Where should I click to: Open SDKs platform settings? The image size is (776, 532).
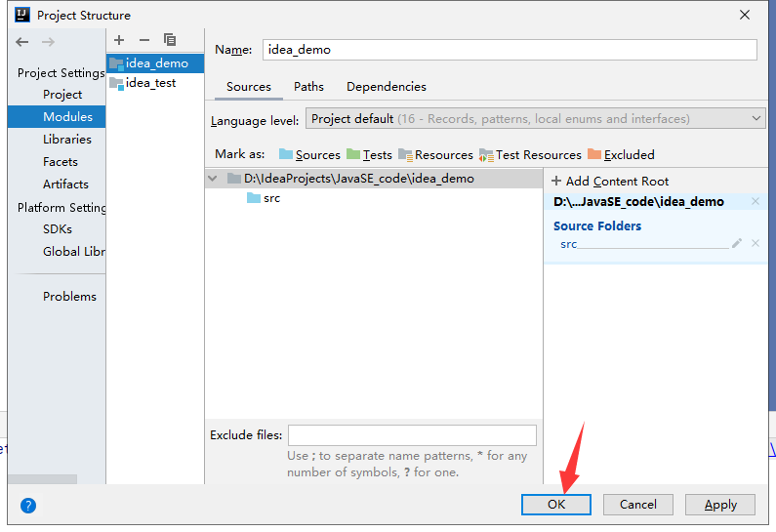58,229
